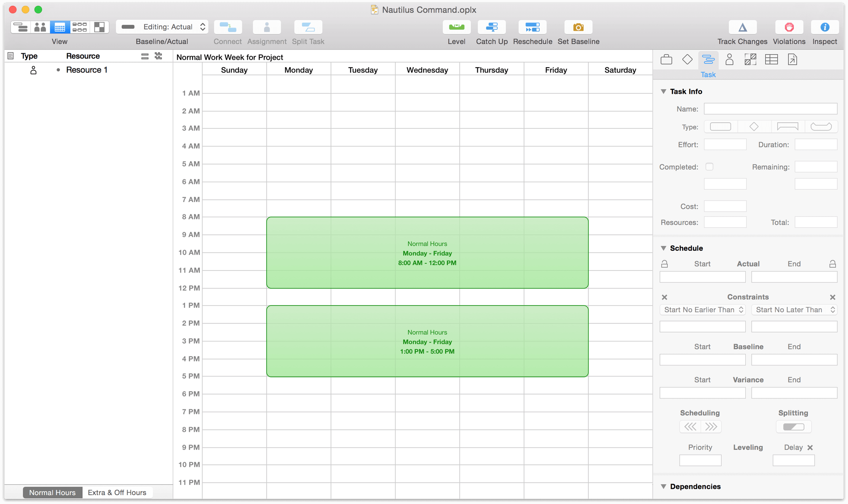
Task: Open the Milestones inspector diamond tab
Action: click(x=687, y=59)
